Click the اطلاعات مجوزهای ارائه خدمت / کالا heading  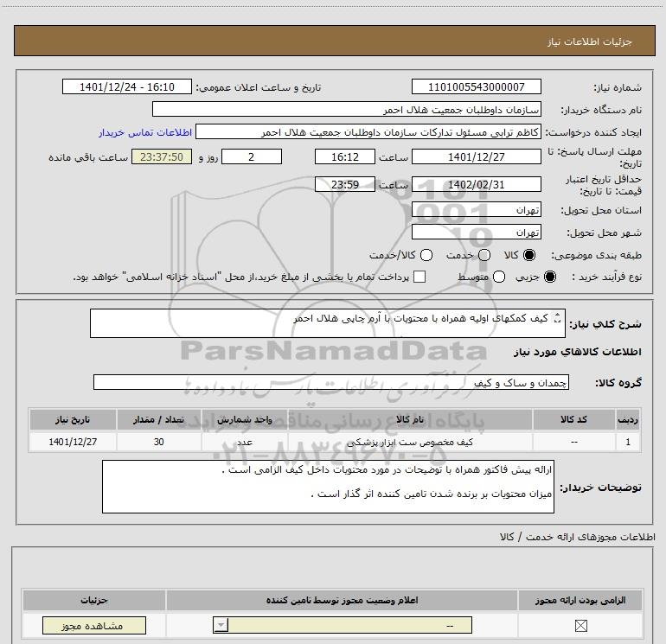point(577,537)
